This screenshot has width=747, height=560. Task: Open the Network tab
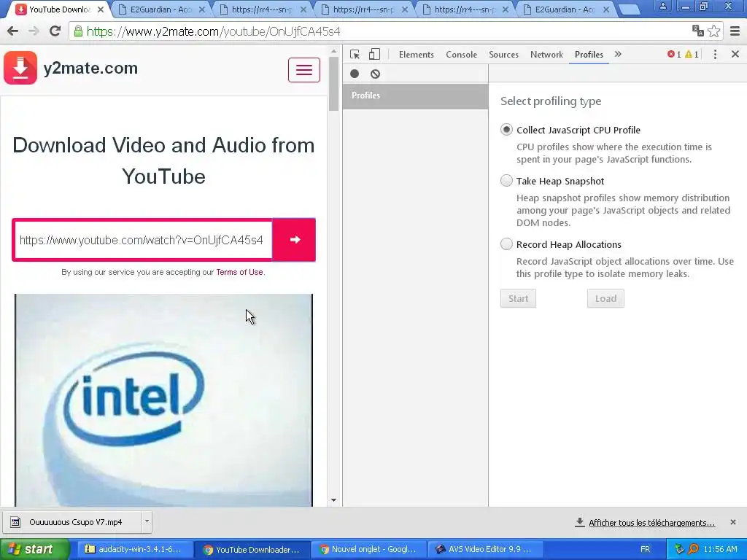click(x=546, y=55)
